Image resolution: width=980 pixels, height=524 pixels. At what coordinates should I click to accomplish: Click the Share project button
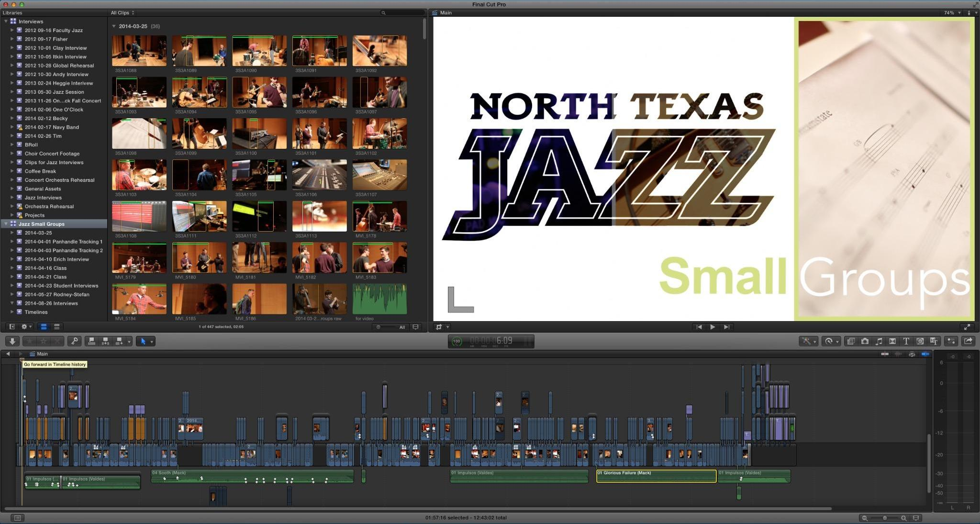[x=968, y=341]
